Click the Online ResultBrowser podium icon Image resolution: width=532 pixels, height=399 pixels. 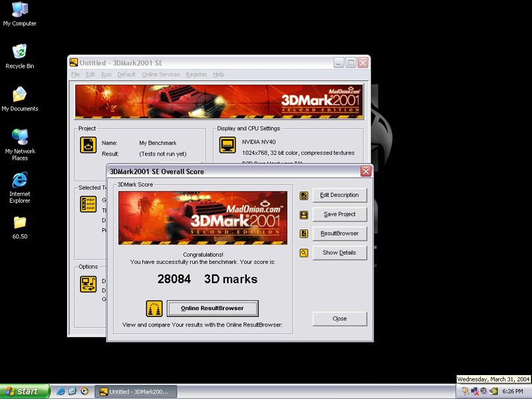point(154,309)
